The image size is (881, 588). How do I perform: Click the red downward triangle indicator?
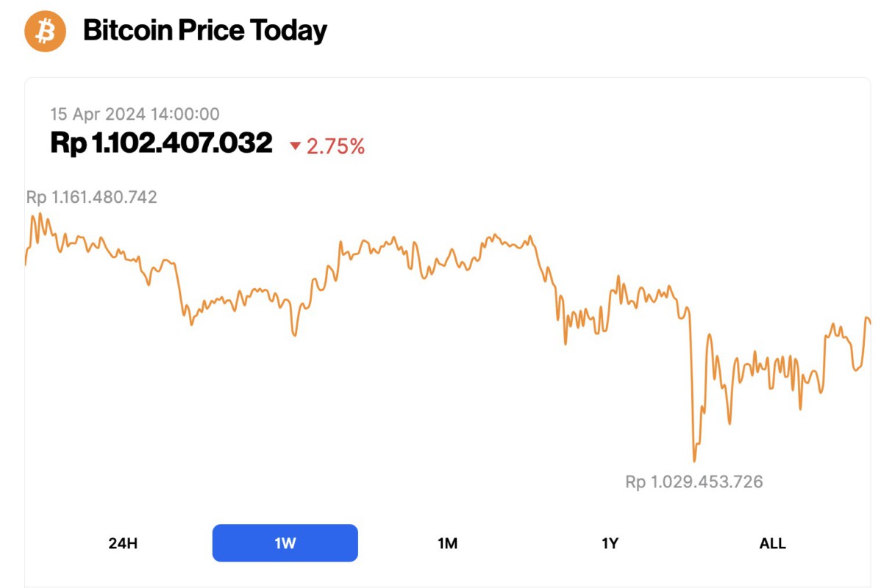point(296,146)
